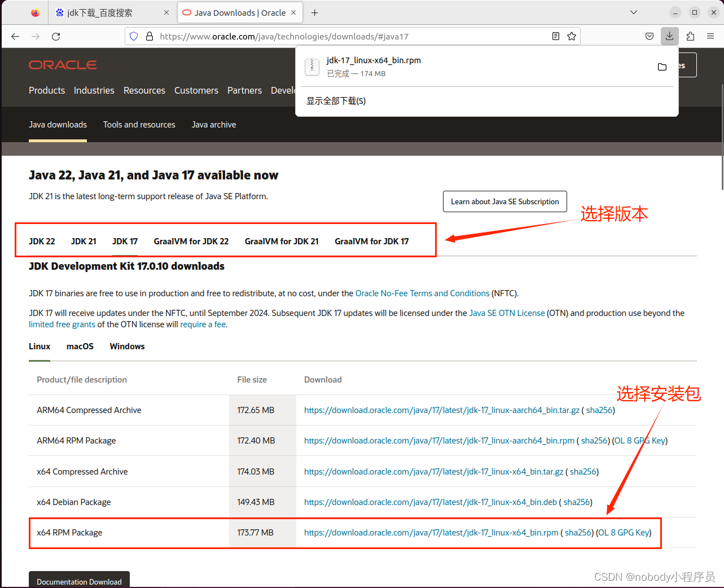
Task: Click the forward navigation arrow
Action: [36, 36]
